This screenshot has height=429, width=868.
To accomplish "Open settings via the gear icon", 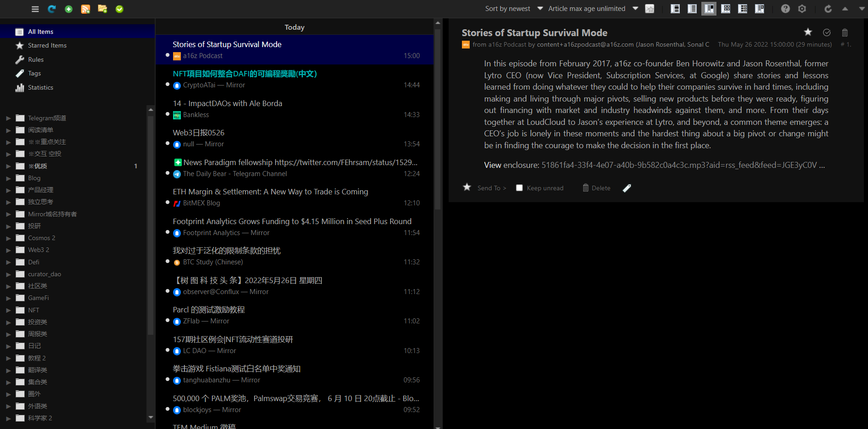I will point(802,9).
